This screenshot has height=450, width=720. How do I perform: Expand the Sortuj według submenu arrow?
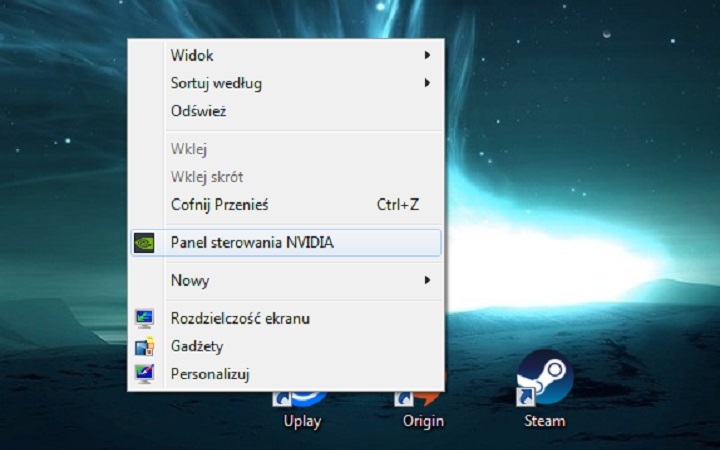click(427, 83)
